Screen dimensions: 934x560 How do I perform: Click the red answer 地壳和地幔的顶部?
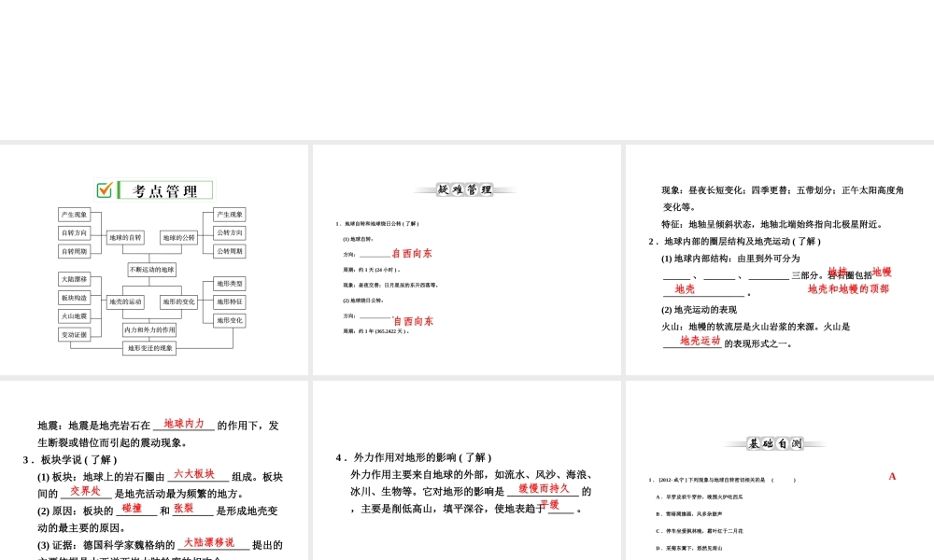(x=848, y=288)
